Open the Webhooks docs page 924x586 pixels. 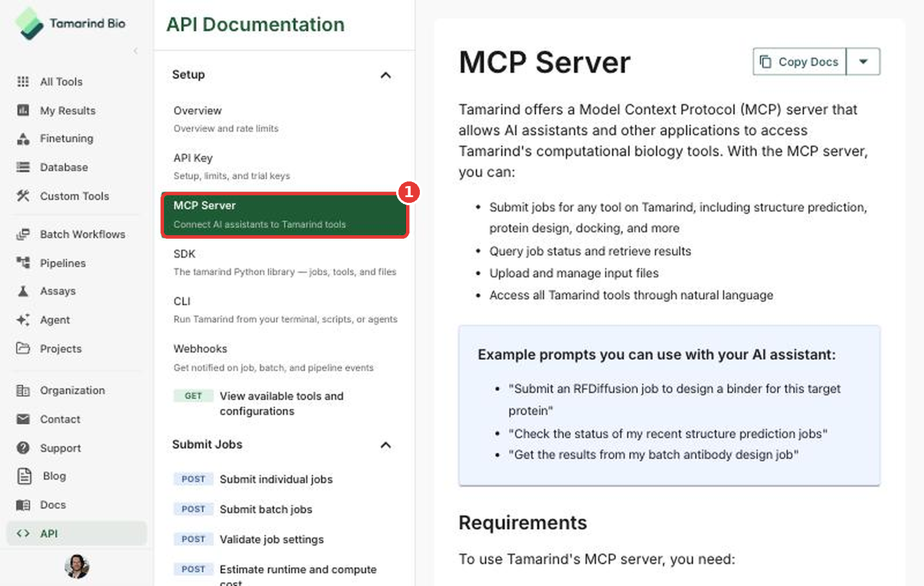pos(285,357)
